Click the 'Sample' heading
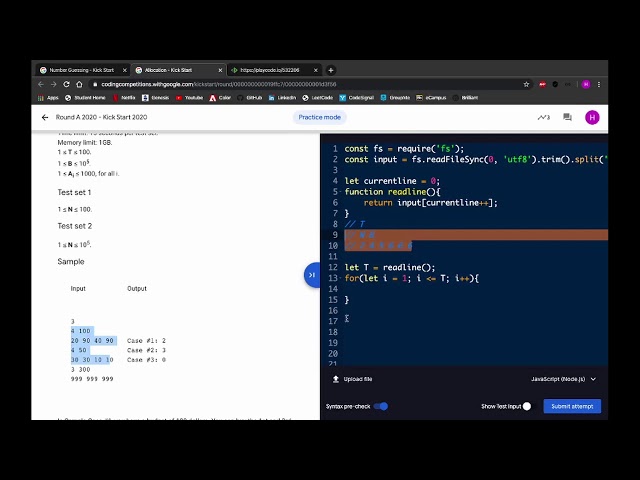 (x=71, y=262)
